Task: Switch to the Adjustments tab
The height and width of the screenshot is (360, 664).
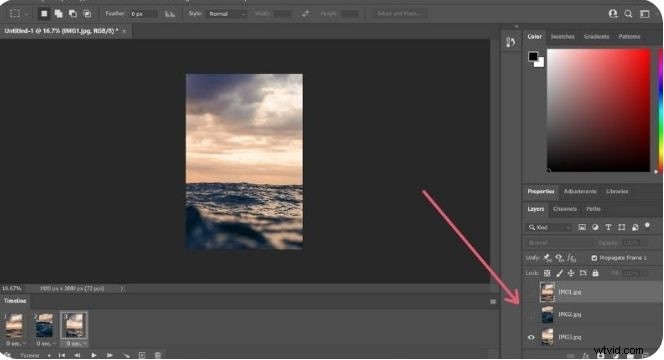Action: click(x=580, y=191)
